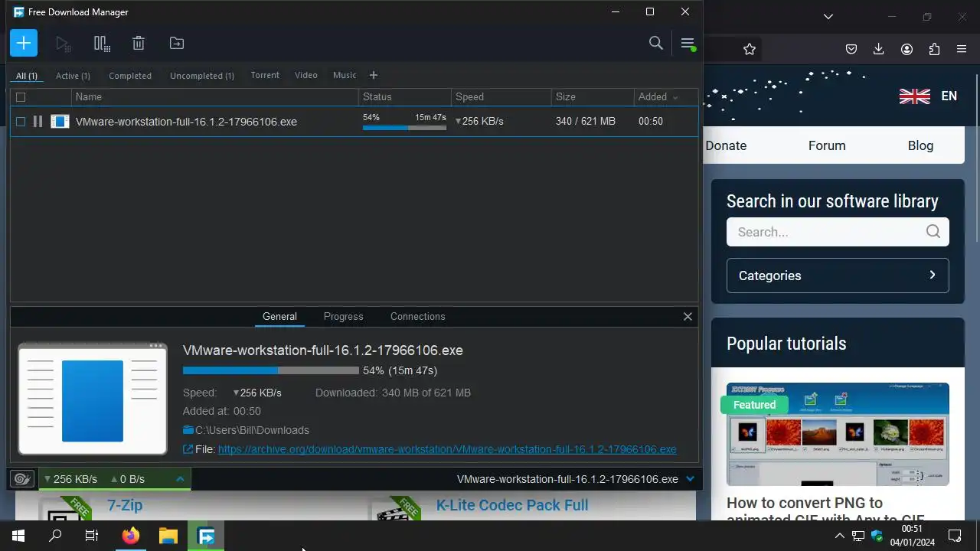This screenshot has width=980, height=551.
Task: Switch to Uncompleted (1) filter tab
Action: tap(202, 76)
